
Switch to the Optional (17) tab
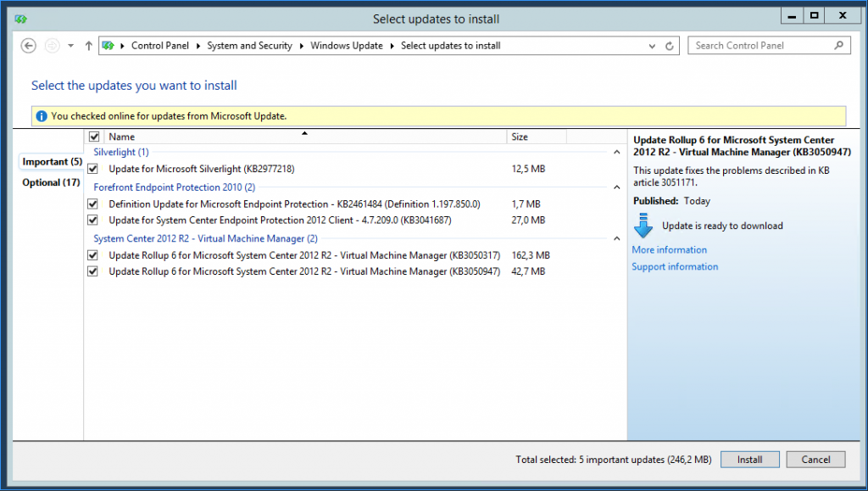[51, 182]
